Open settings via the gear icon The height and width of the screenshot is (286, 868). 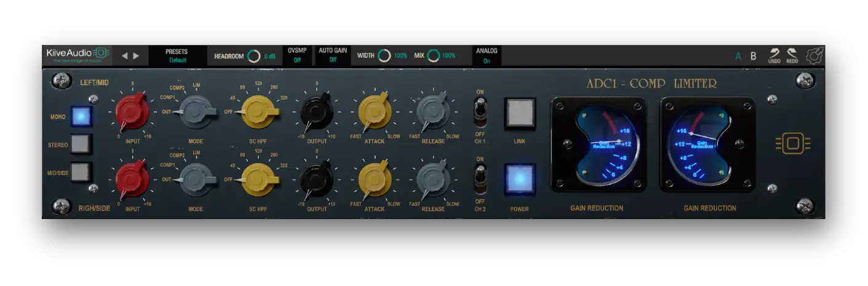click(x=814, y=56)
